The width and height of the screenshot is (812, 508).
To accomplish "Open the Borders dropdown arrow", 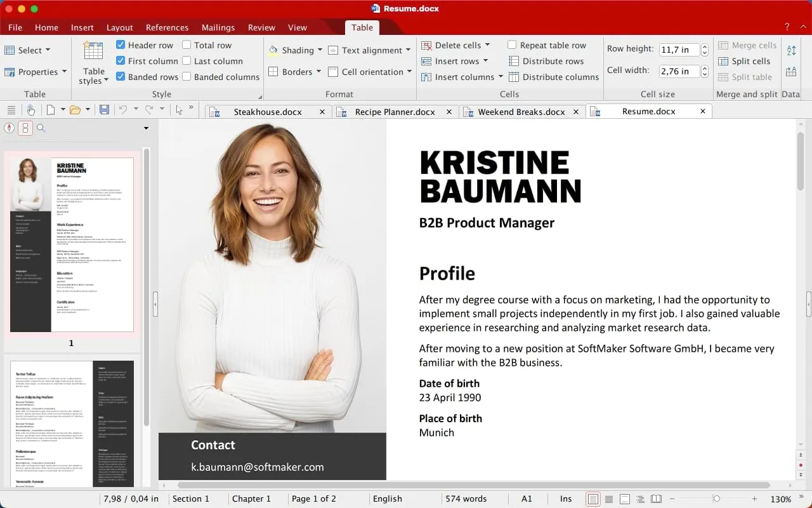I will (320, 72).
